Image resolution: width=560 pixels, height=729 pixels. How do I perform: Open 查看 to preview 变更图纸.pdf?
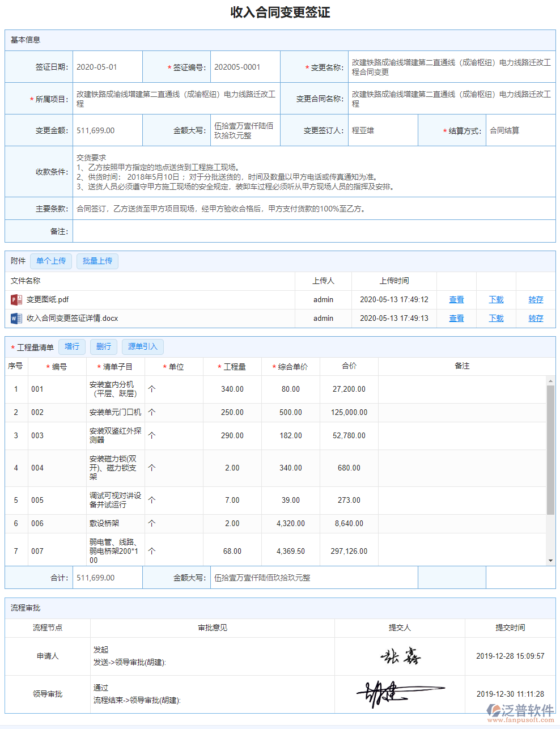456,299
